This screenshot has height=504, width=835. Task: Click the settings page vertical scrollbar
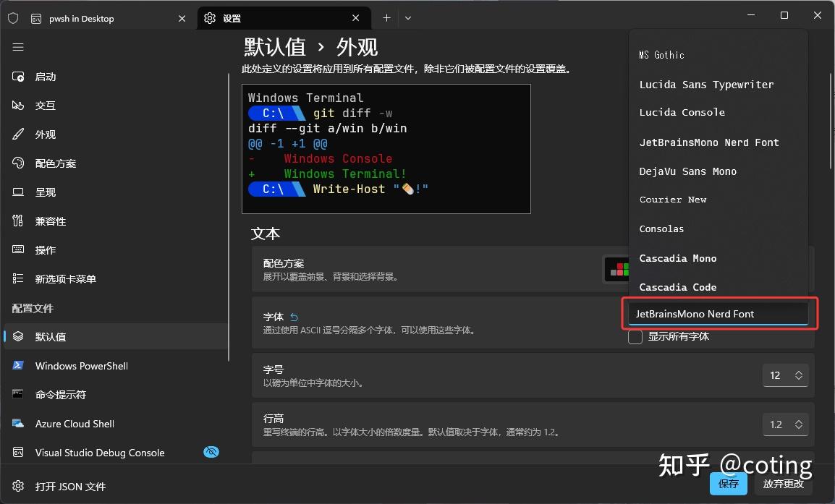pos(831,121)
